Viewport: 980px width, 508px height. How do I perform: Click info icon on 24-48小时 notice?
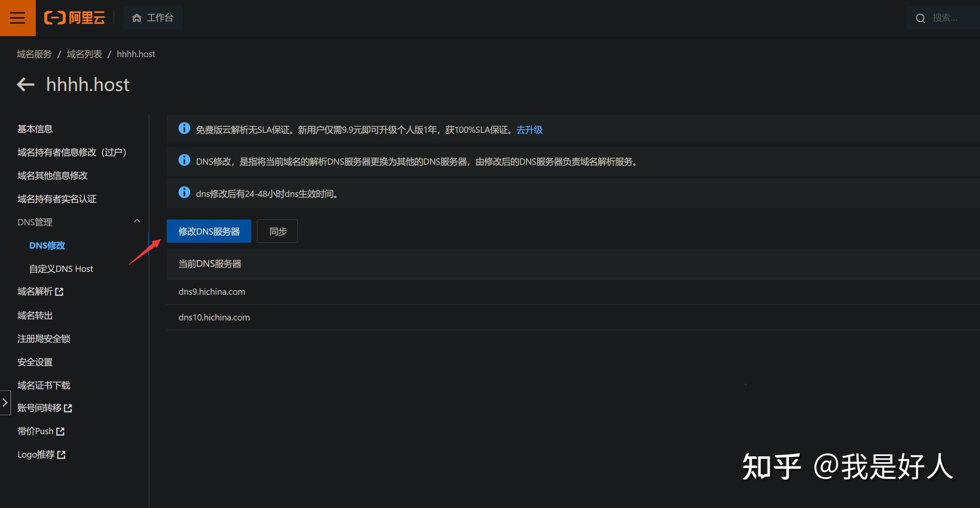click(184, 192)
